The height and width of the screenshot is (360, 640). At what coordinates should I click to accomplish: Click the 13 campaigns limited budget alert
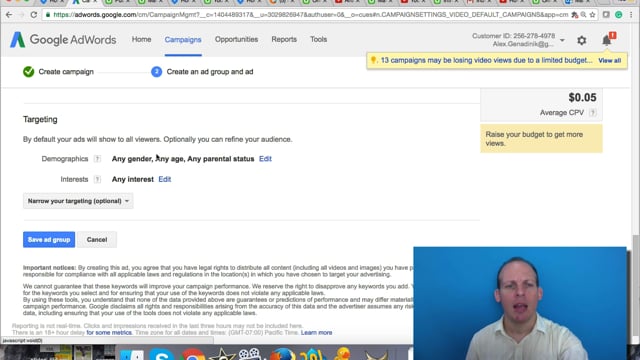[486, 60]
